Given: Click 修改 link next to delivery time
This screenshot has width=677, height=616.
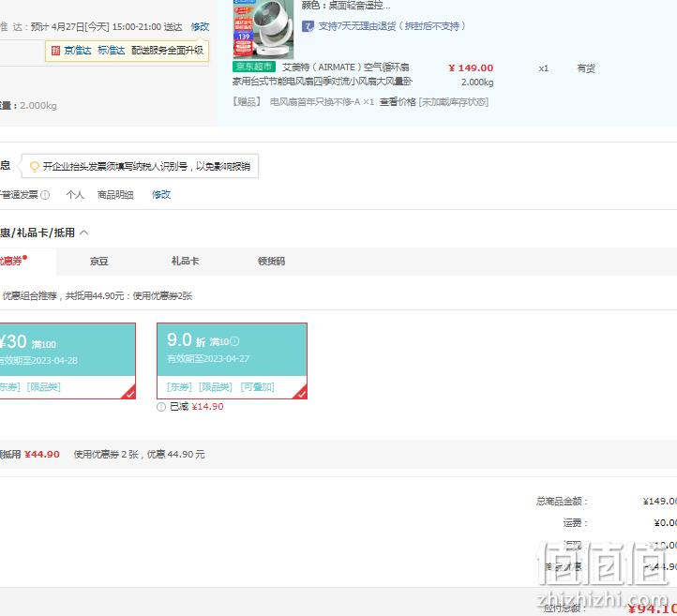Looking at the screenshot, I should click(x=200, y=27).
